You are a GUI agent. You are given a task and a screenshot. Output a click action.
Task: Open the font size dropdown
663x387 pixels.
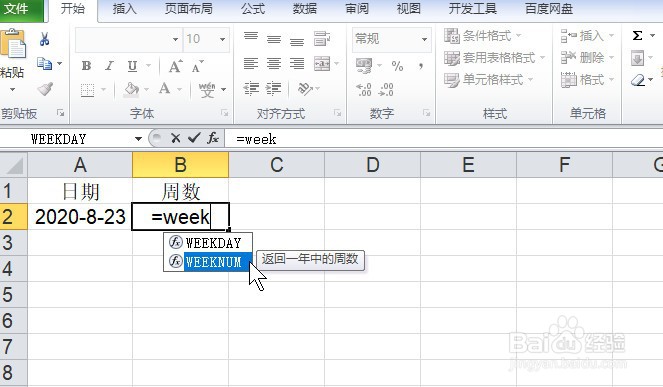222,39
